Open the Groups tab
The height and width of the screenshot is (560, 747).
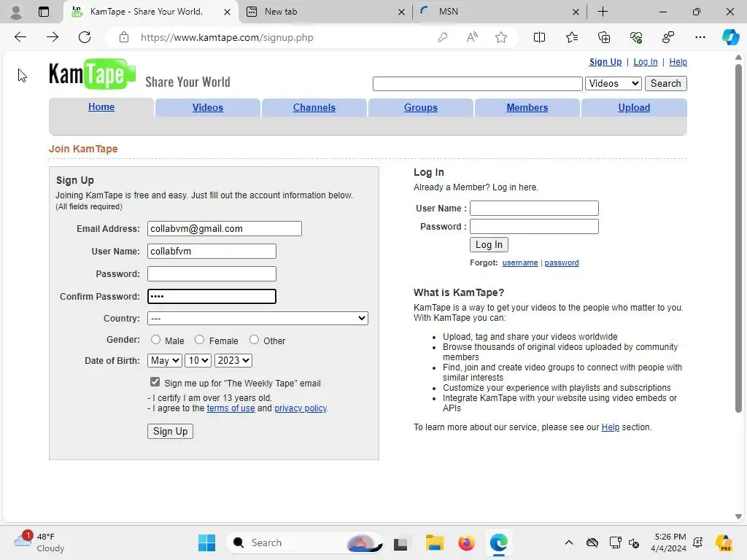421,108
